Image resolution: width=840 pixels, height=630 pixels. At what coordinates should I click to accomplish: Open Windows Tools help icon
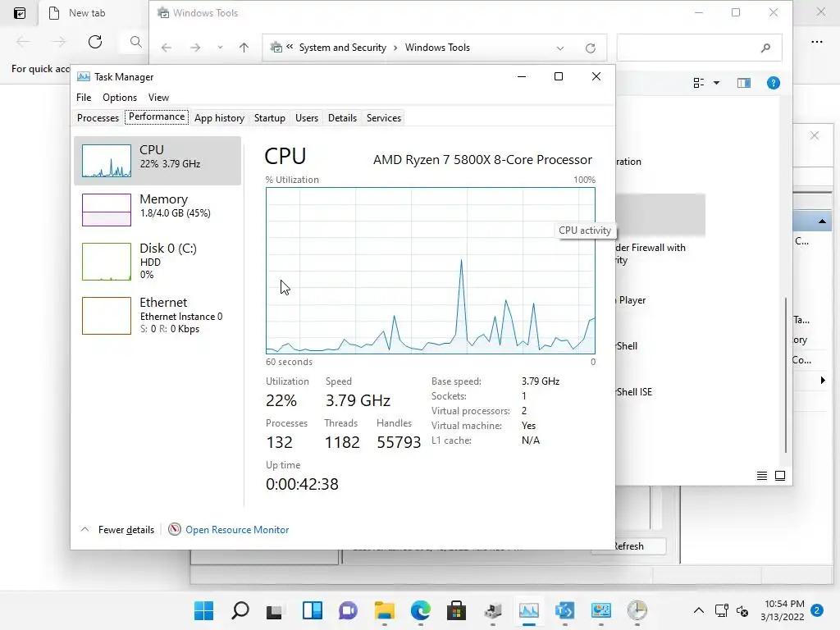(x=773, y=83)
